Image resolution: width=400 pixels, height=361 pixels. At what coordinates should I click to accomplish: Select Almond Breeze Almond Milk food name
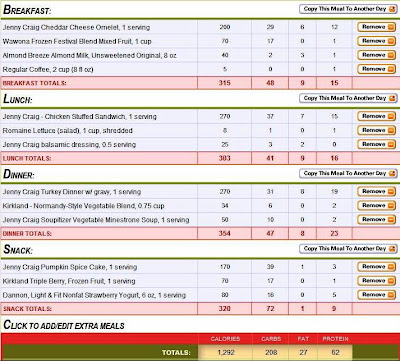pyautogui.click(x=90, y=56)
